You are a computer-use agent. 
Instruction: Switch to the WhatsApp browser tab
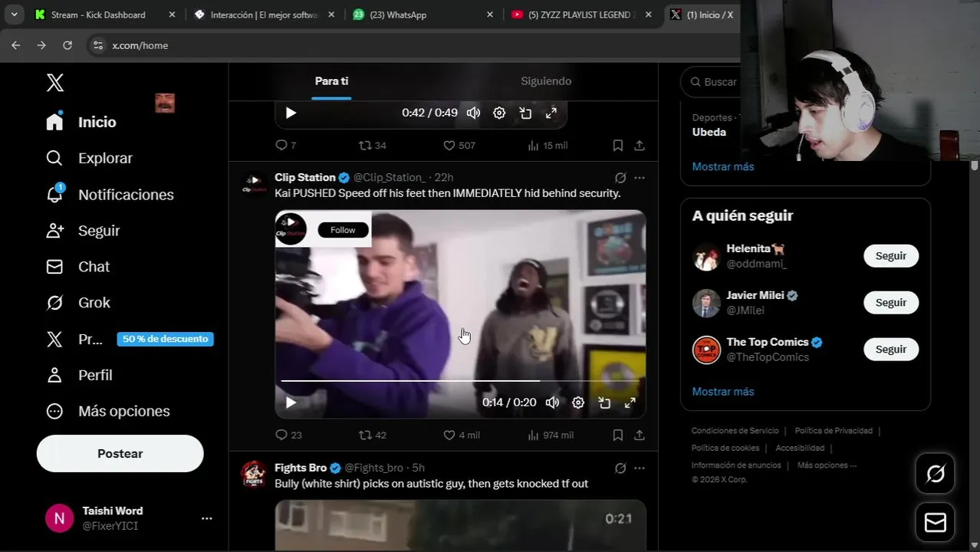click(423, 15)
